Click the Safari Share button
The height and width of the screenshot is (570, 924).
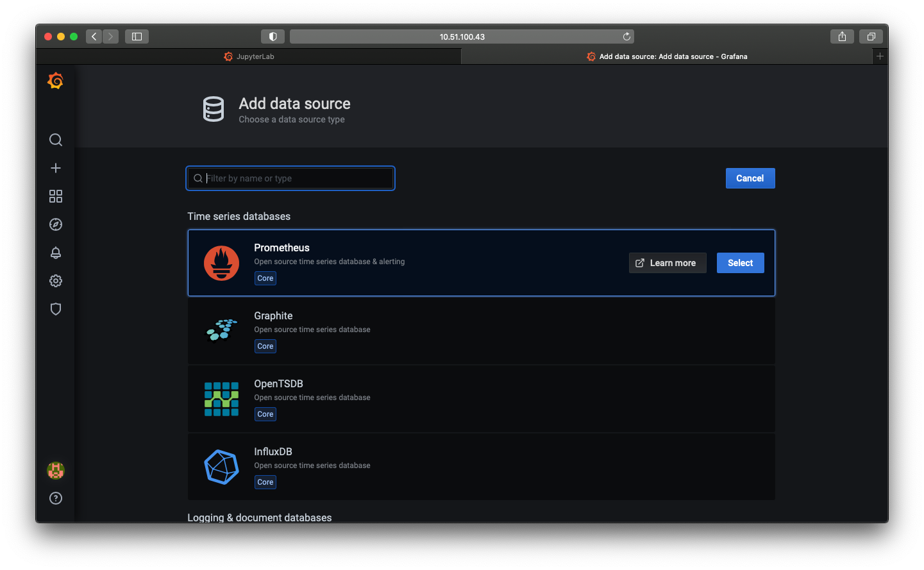pos(842,37)
